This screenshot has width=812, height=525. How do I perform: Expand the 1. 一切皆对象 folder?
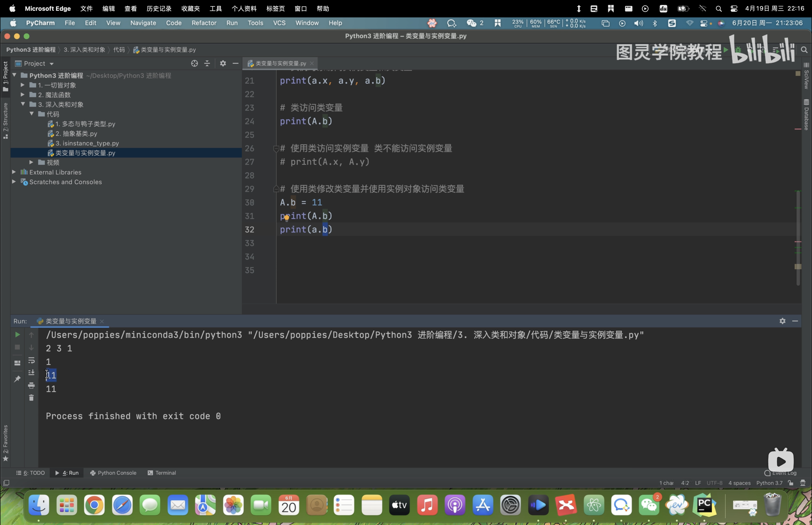[23, 85]
